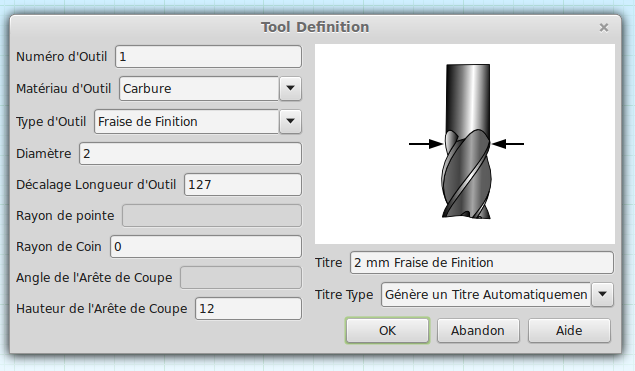Click the Numéro d'Outil input field
Viewport: 635px width, 371px height.
(x=208, y=57)
